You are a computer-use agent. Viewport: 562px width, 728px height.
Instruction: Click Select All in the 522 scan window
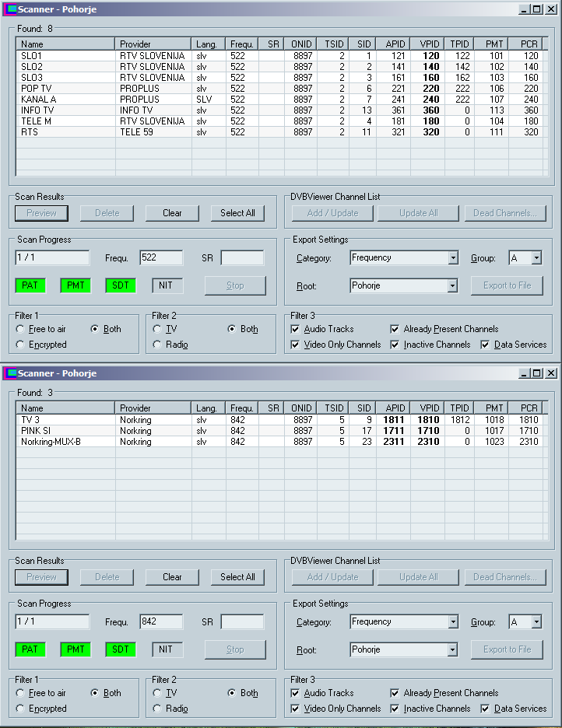click(237, 213)
